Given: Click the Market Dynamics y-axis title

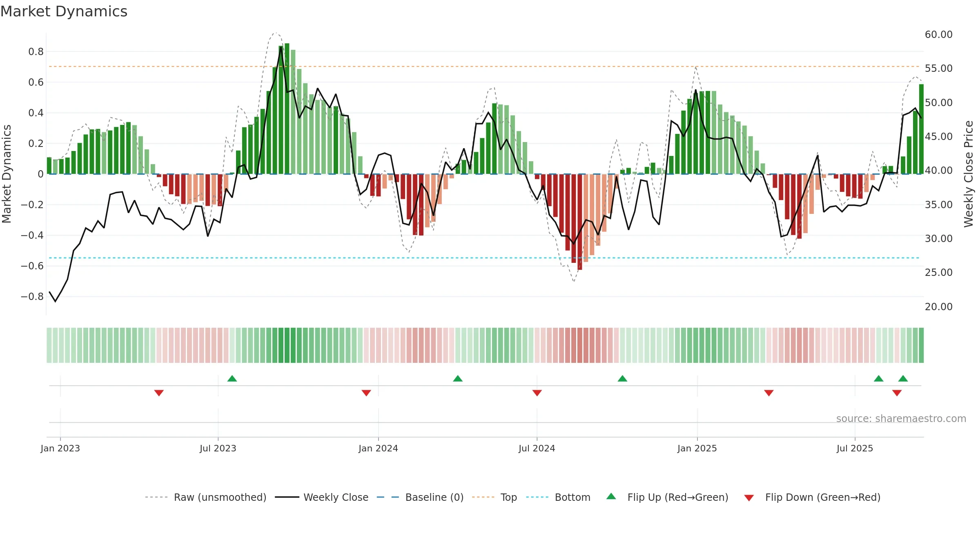Looking at the screenshot, I should (x=7, y=174).
